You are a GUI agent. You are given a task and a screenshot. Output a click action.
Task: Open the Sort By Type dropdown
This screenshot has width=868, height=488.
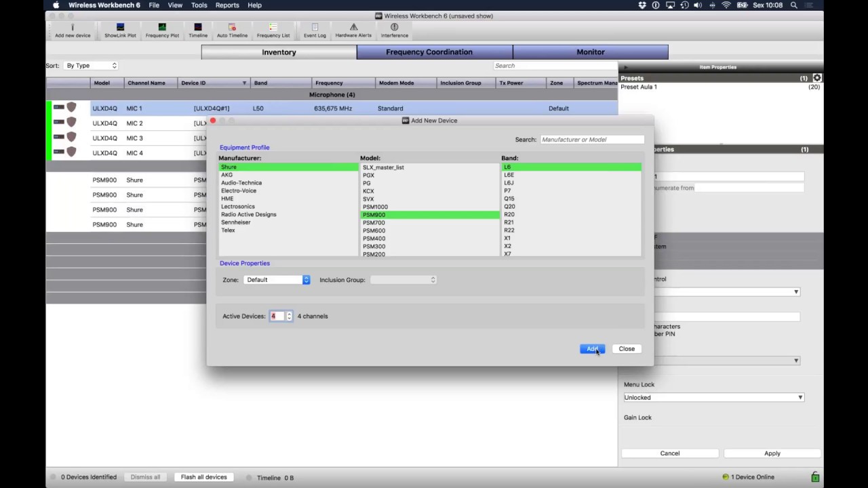(x=91, y=66)
